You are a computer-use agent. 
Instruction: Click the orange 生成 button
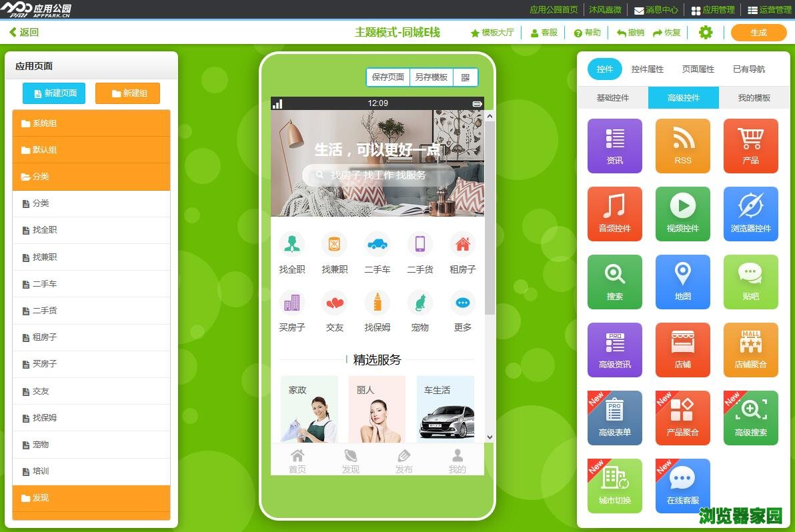[758, 33]
